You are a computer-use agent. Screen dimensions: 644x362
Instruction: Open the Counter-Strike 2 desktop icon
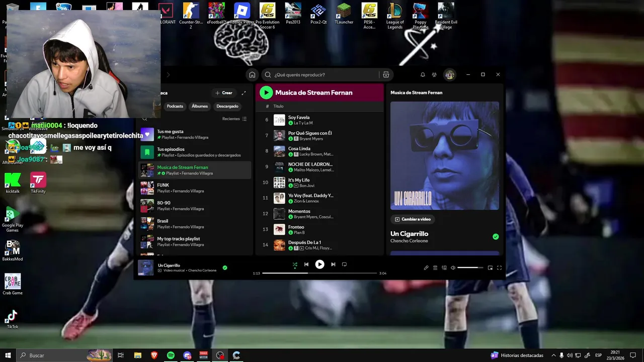(191, 15)
